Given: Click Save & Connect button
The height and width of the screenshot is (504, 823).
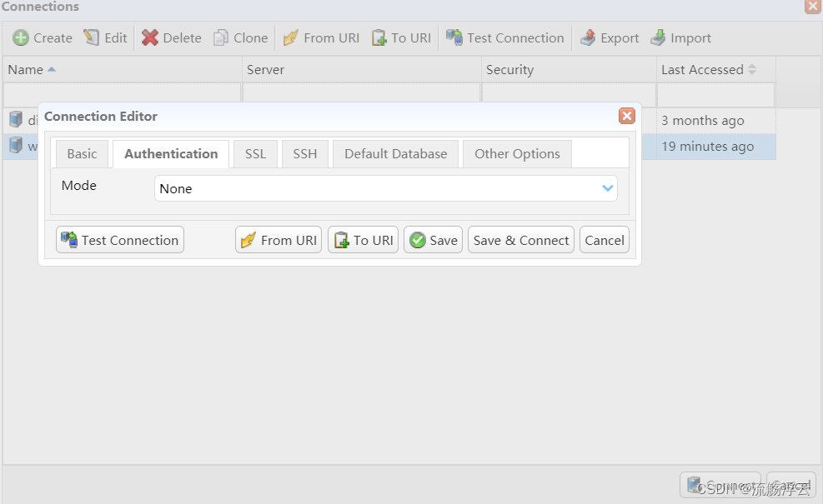Looking at the screenshot, I should click(x=521, y=240).
